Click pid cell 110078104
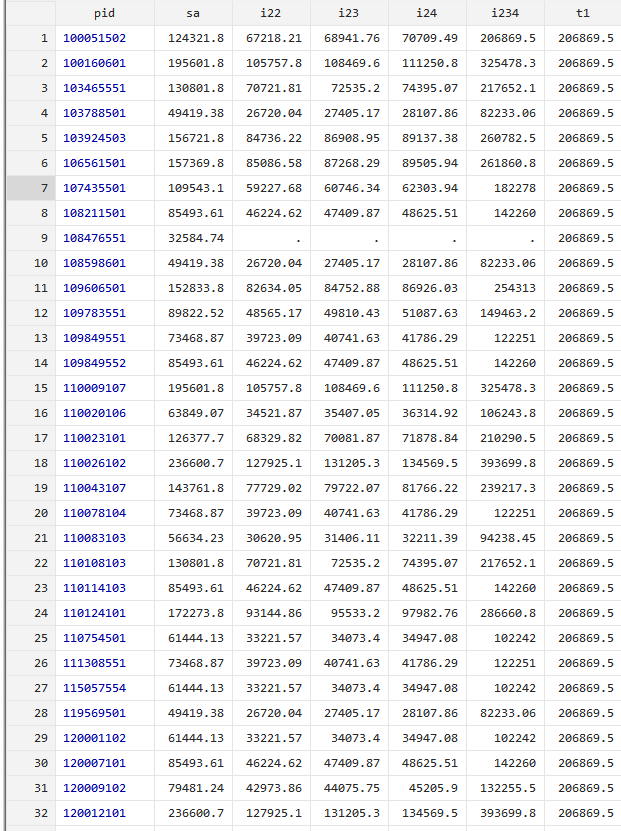The width and height of the screenshot is (621, 831). (x=104, y=513)
